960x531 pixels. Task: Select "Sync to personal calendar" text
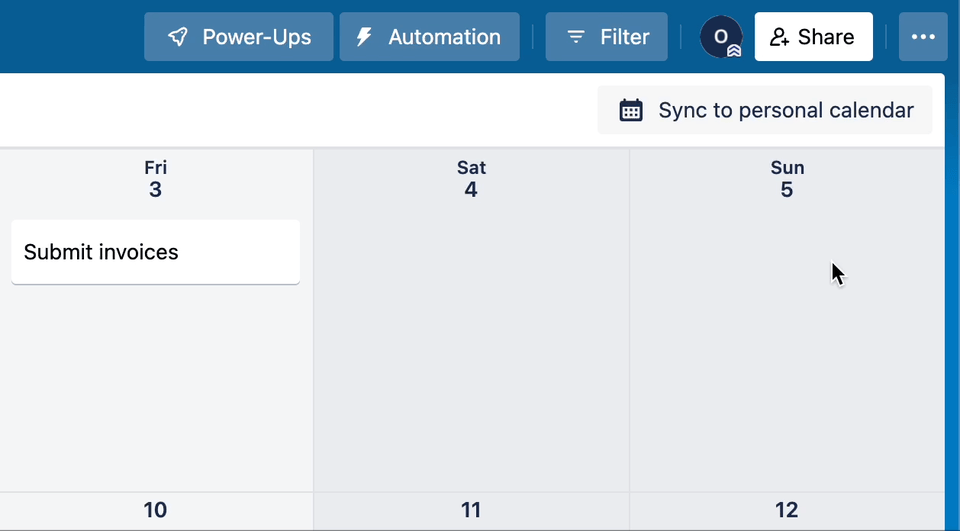(x=786, y=110)
